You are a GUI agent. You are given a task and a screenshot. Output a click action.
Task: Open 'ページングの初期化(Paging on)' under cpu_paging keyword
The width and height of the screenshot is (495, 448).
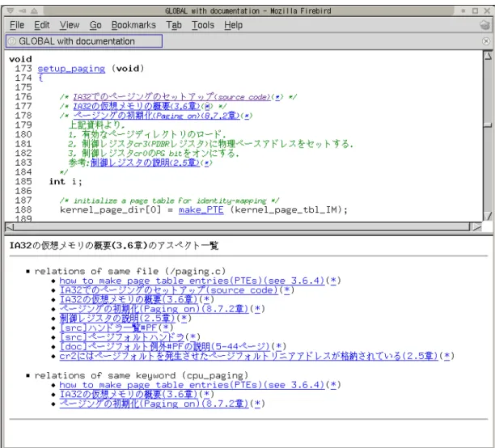154,404
